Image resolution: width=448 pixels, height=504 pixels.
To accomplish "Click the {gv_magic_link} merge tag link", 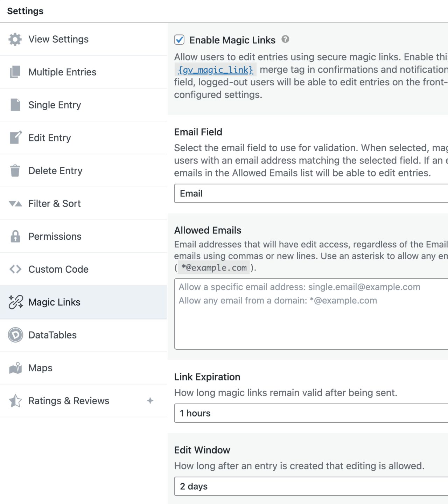I will pyautogui.click(x=215, y=70).
